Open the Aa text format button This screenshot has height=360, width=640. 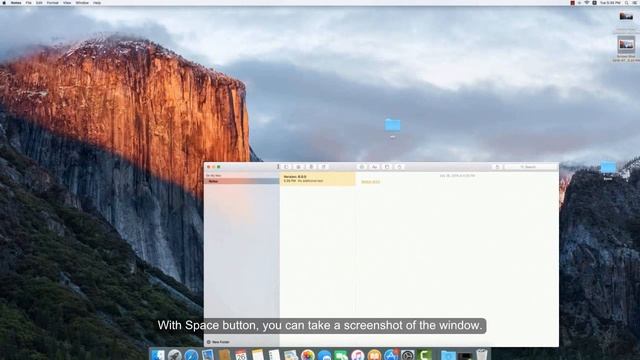[374, 167]
